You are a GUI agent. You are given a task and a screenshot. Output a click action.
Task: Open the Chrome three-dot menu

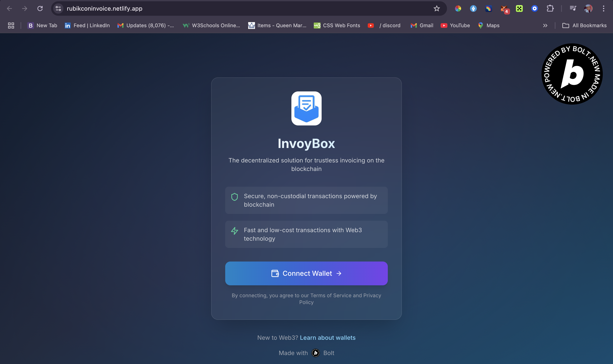coord(603,9)
